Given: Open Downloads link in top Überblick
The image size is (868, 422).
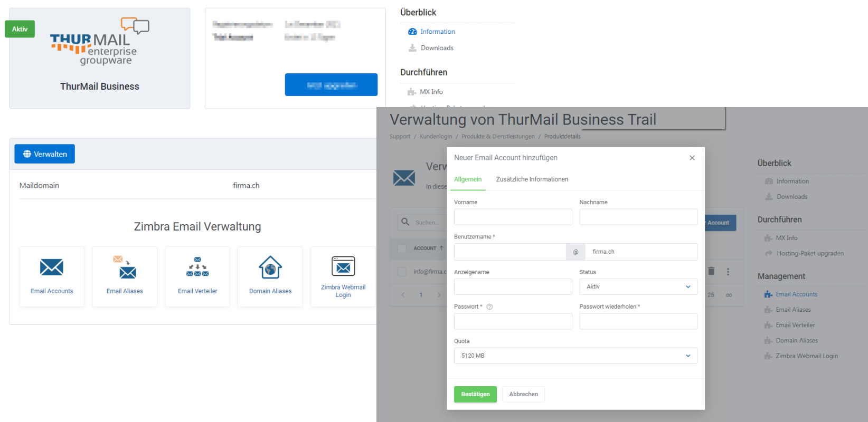Looking at the screenshot, I should click(437, 48).
